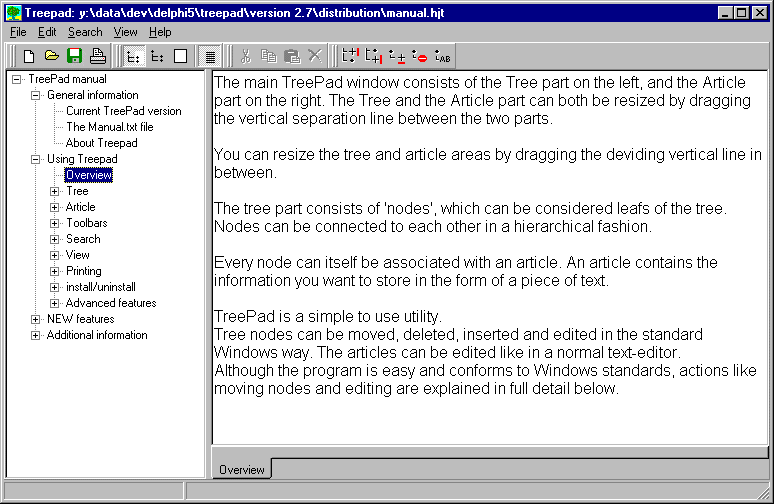Select the Tree item label in the tree

pos(77,191)
